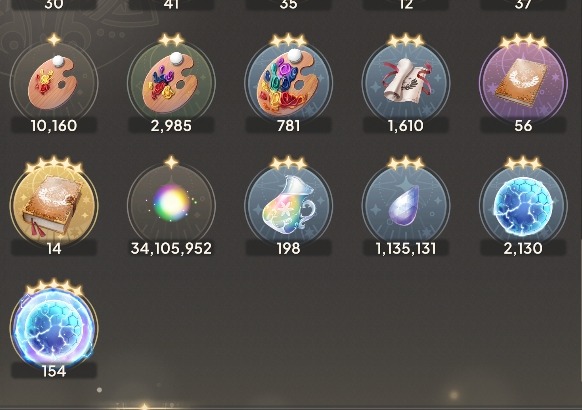This screenshot has width=582, height=410.
Task: Pick the golden five-star book item
Action: [x=54, y=205]
